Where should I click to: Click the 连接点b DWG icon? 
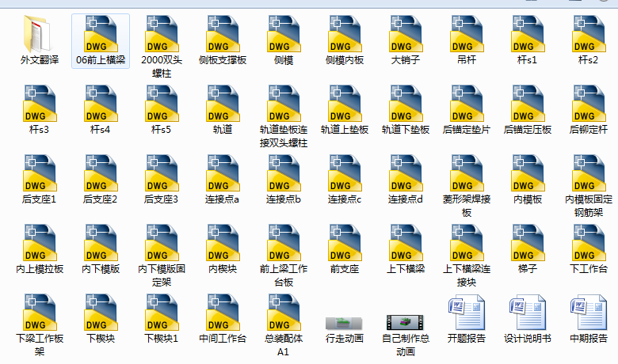pos(284,173)
